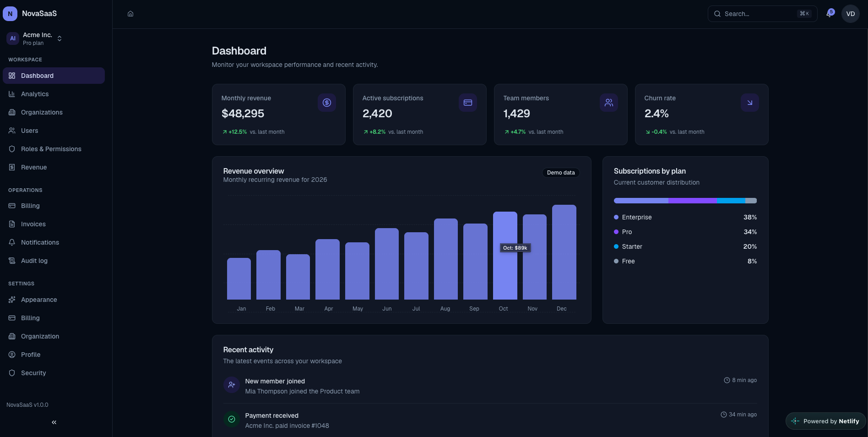This screenshot has height=437, width=868.
Task: Click the December revenue bar
Action: (564, 252)
